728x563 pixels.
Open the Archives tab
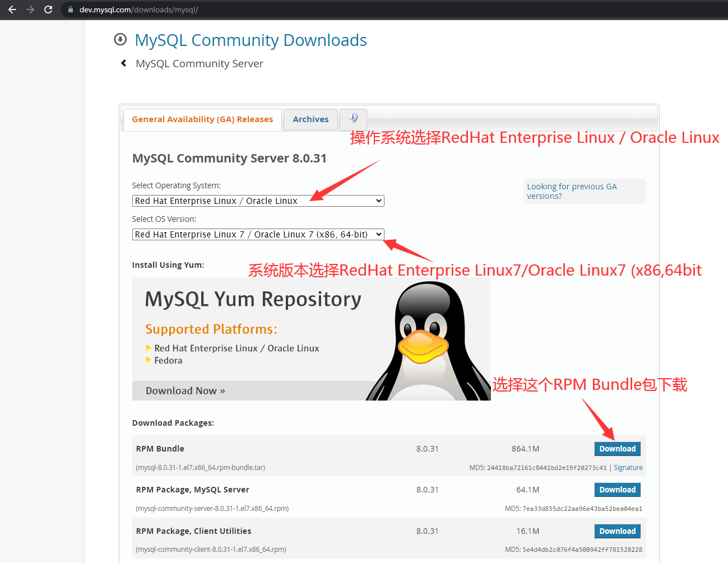310,119
